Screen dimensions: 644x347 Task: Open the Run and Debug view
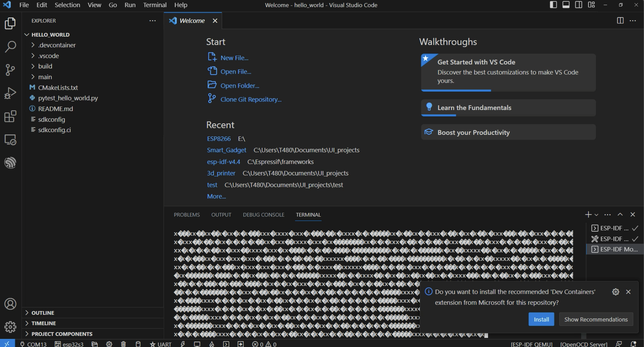point(10,93)
